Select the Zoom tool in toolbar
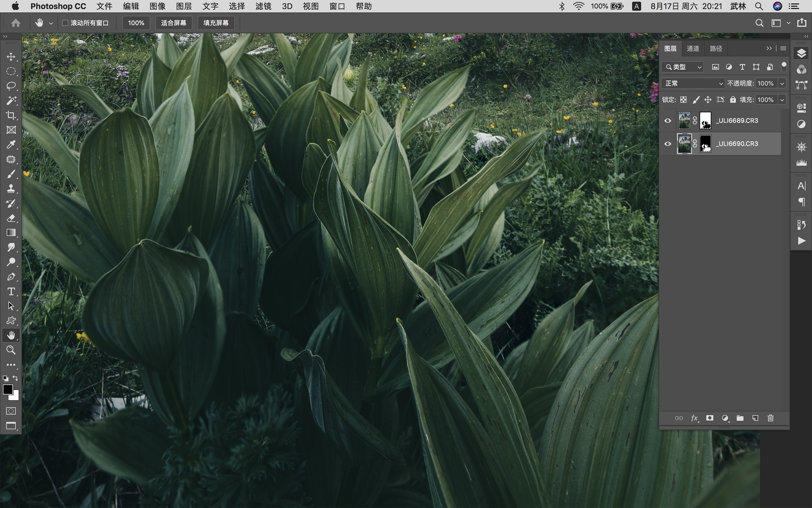 click(11, 350)
